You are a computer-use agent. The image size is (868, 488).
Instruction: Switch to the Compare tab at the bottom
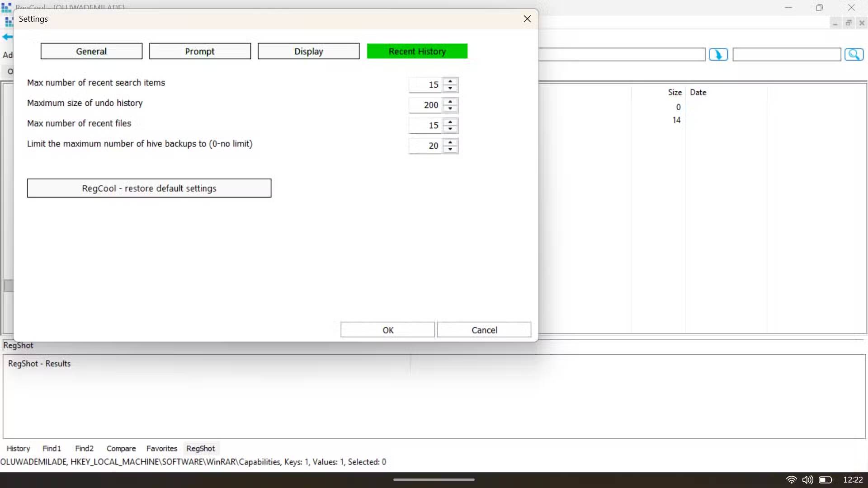tap(121, 448)
